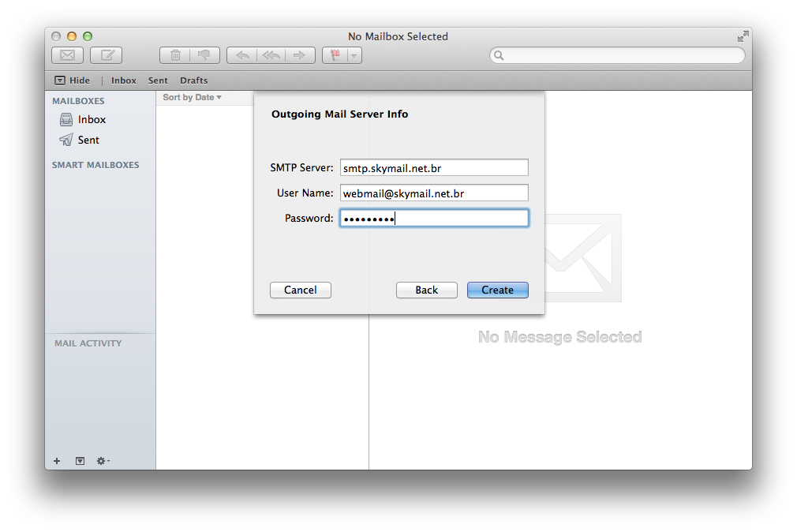Viewport: 797px width, 532px height.
Task: Open the Compose new message icon
Action: (x=106, y=55)
